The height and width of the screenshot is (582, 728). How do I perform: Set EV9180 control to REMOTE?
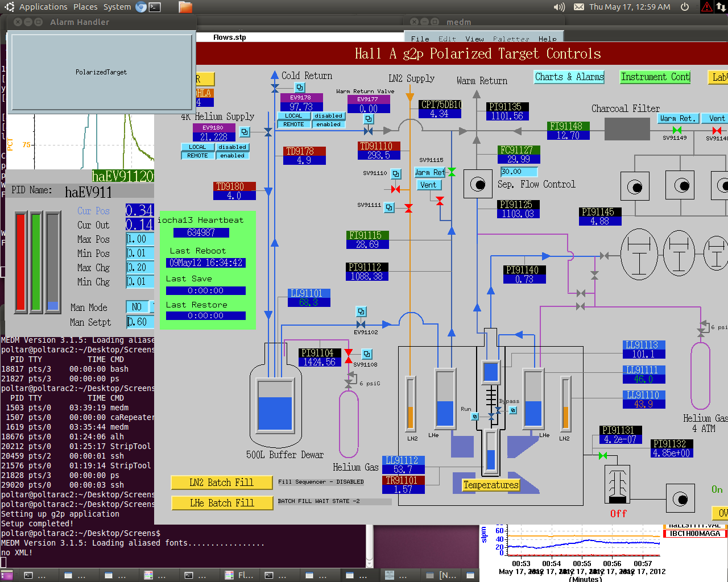[197, 156]
